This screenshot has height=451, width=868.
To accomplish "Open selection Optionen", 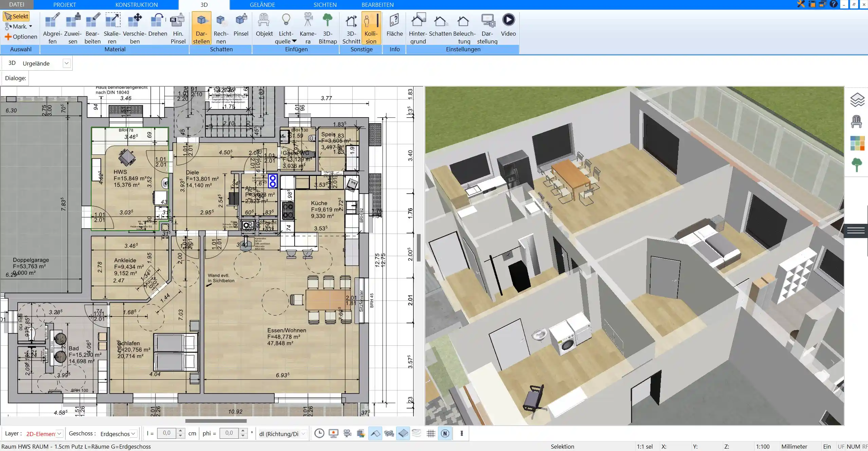I will point(21,37).
